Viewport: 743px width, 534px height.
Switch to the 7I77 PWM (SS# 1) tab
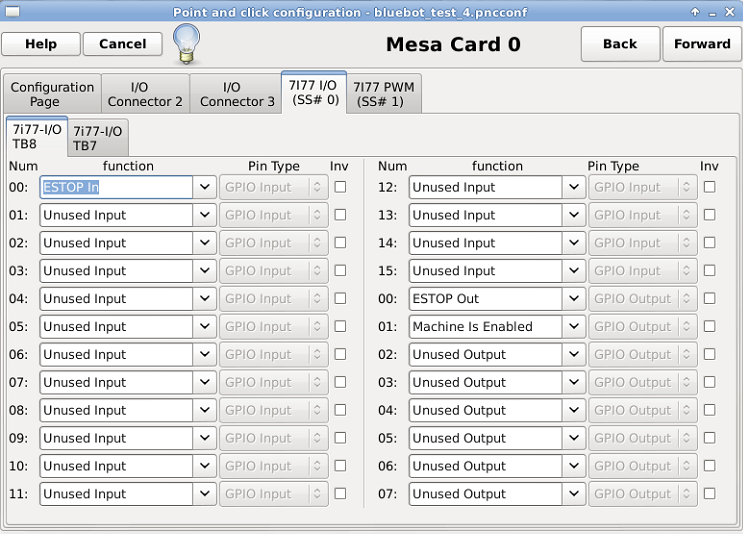(384, 94)
